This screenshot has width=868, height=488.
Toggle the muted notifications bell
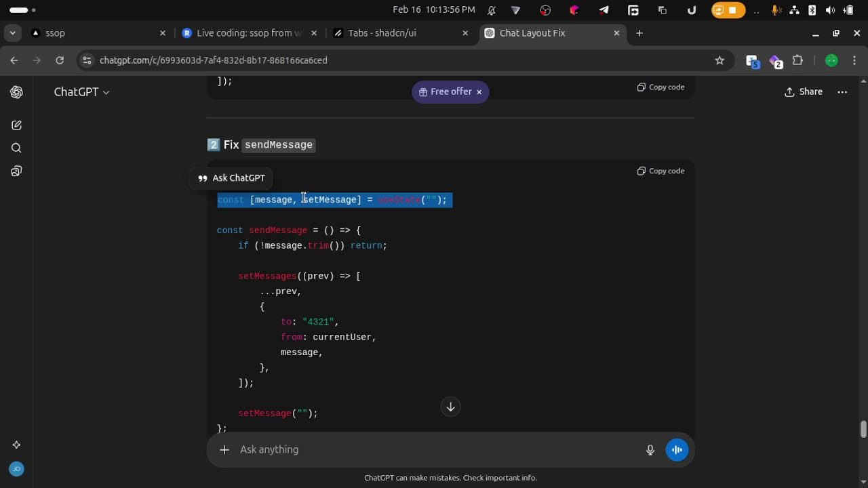pos(492,10)
